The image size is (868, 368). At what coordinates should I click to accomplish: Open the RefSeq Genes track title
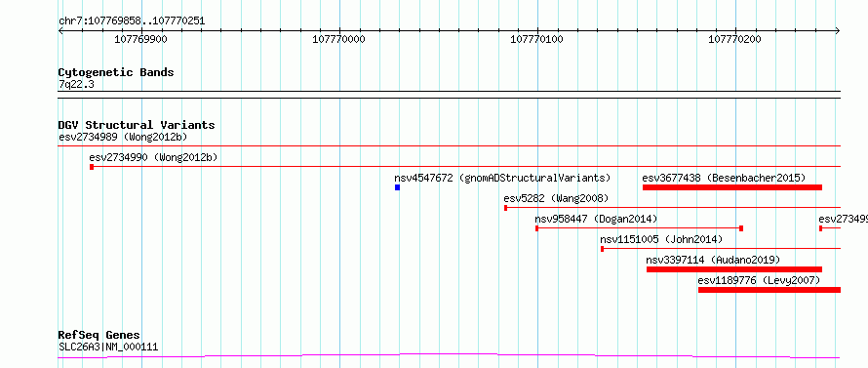(x=99, y=336)
